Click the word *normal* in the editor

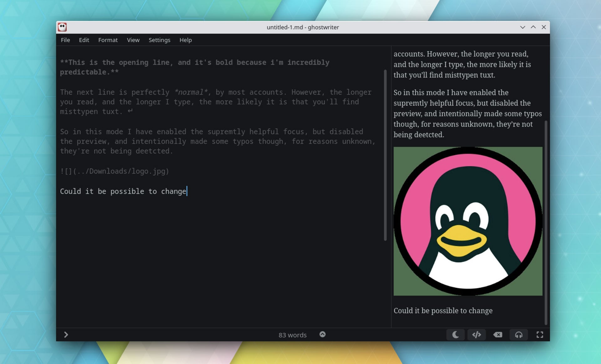191,92
